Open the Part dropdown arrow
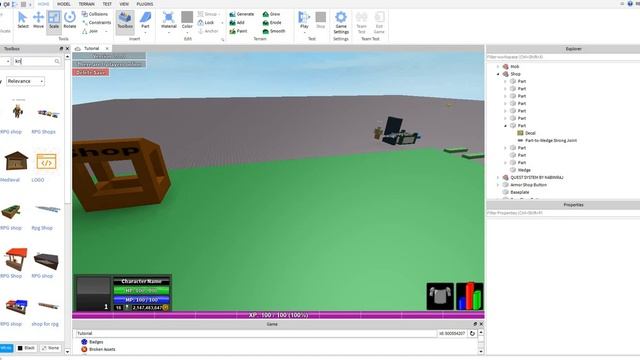Viewport: 640px width, 360px height. [145, 32]
